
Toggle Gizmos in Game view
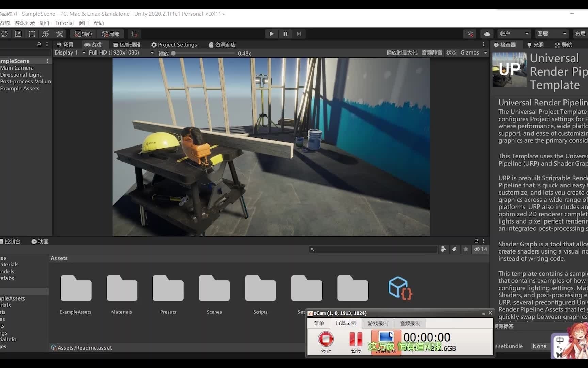(x=470, y=52)
